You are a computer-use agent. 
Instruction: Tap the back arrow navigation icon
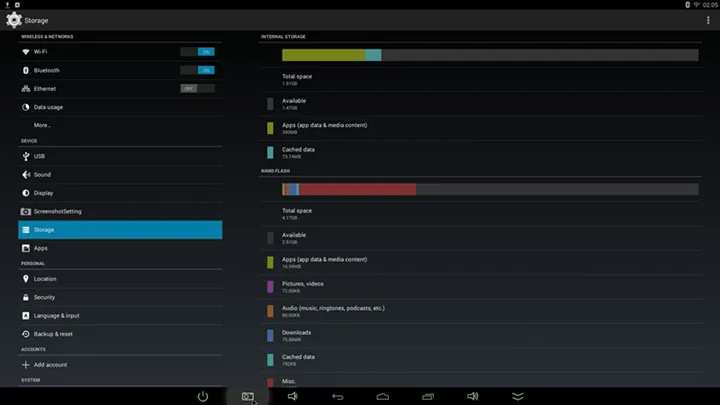(x=338, y=396)
